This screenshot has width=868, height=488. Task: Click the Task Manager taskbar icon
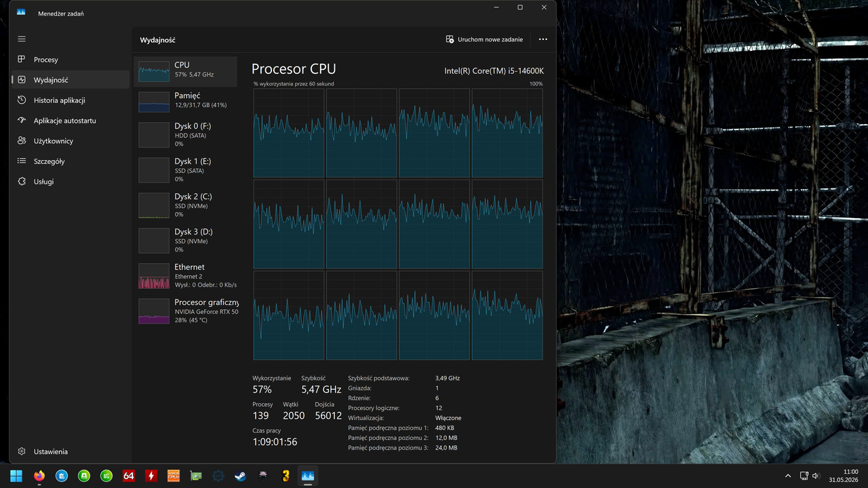coord(308,476)
